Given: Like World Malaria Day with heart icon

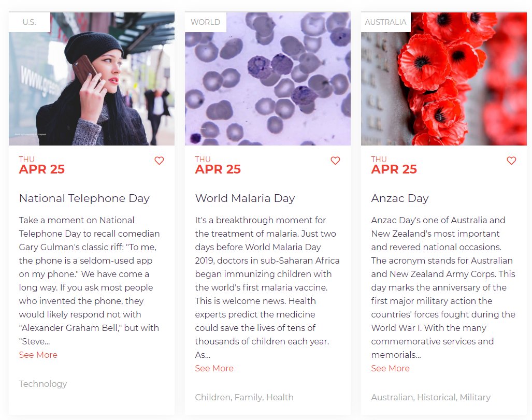Looking at the screenshot, I should [x=335, y=161].
